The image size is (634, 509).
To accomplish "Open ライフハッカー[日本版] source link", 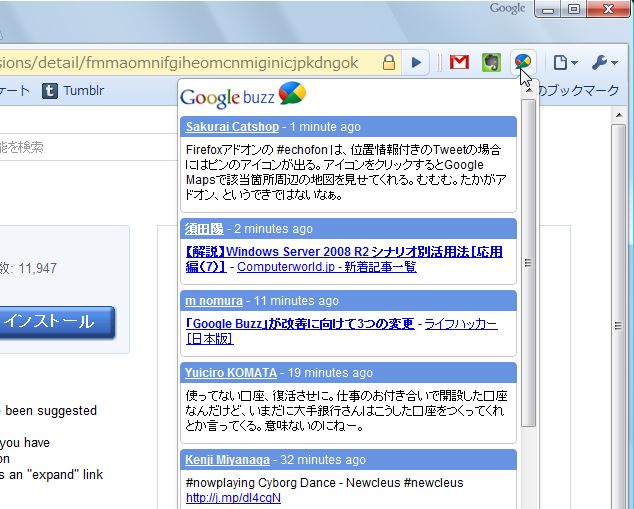I will (x=342, y=331).
